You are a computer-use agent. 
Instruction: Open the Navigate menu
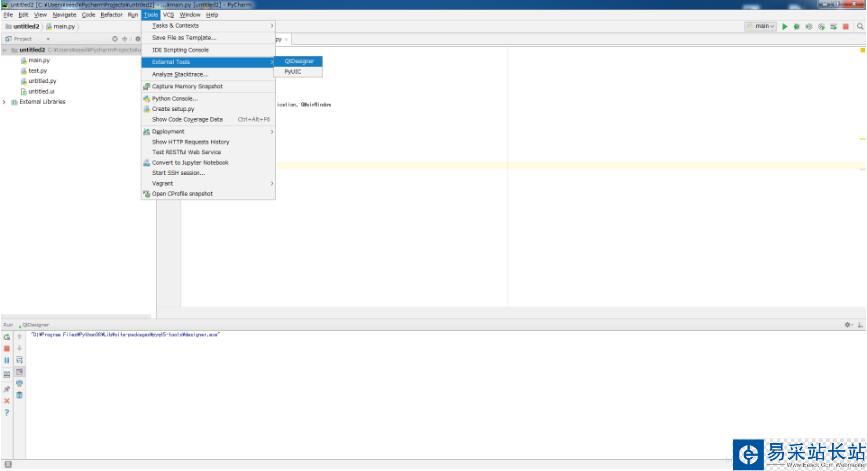click(64, 15)
